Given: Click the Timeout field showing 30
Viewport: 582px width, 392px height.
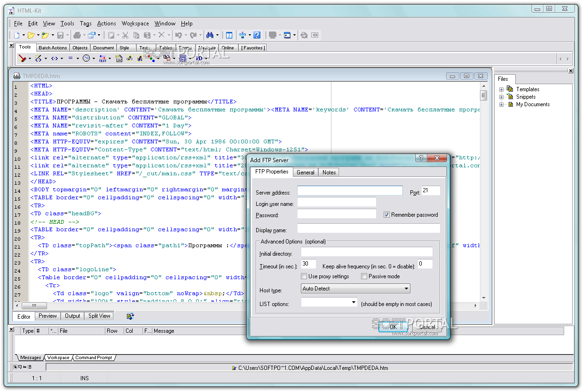Looking at the screenshot, I should 309,264.
